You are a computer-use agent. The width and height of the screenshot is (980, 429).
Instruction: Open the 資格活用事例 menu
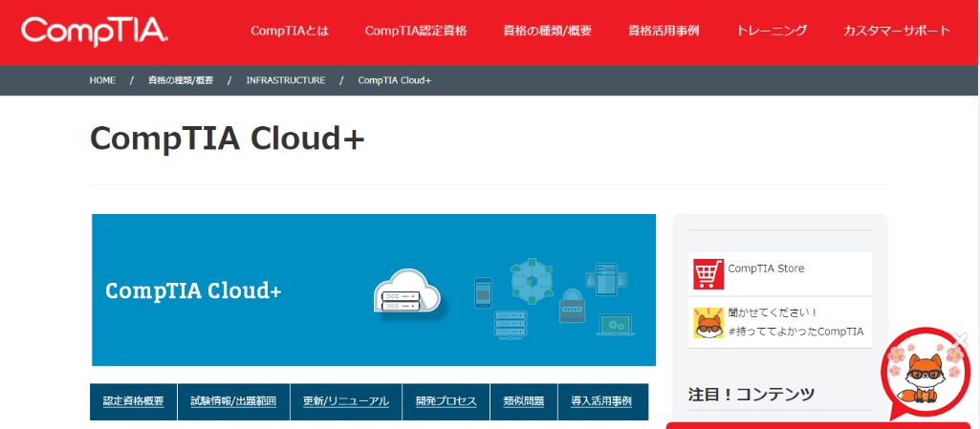[x=664, y=31]
